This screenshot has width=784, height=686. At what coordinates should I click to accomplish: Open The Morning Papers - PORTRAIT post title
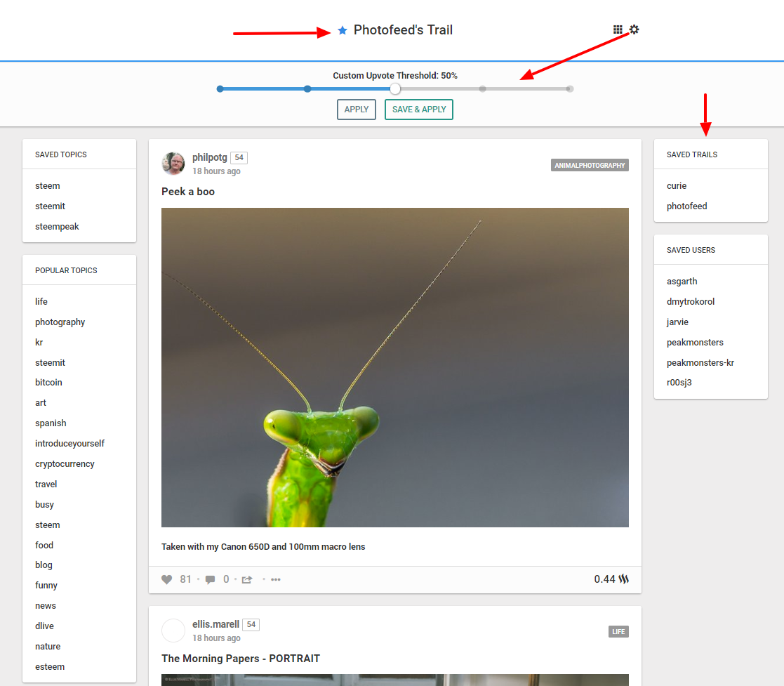240,659
